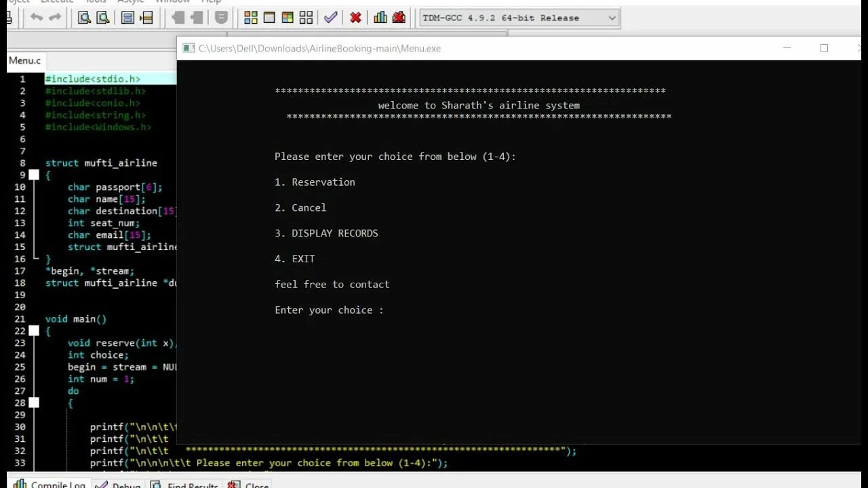This screenshot has height=488, width=868.
Task: Click the Close tab in bottom panel
Action: [250, 485]
